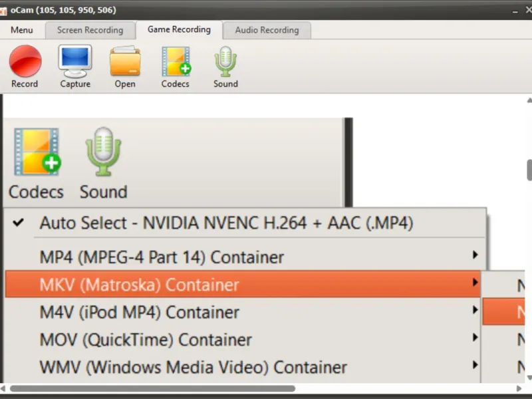Click the large zoomed Sound microphone icon
The height and width of the screenshot is (399, 532).
[x=104, y=152]
